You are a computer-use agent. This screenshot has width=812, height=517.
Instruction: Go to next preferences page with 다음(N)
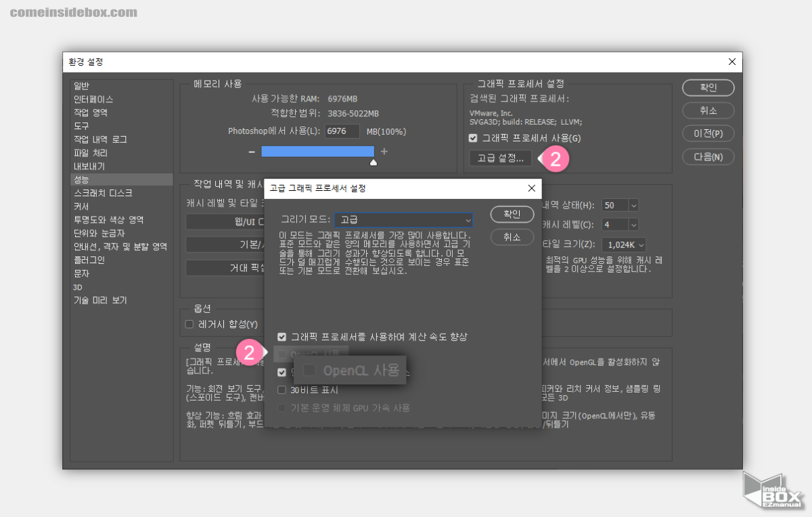pos(708,156)
